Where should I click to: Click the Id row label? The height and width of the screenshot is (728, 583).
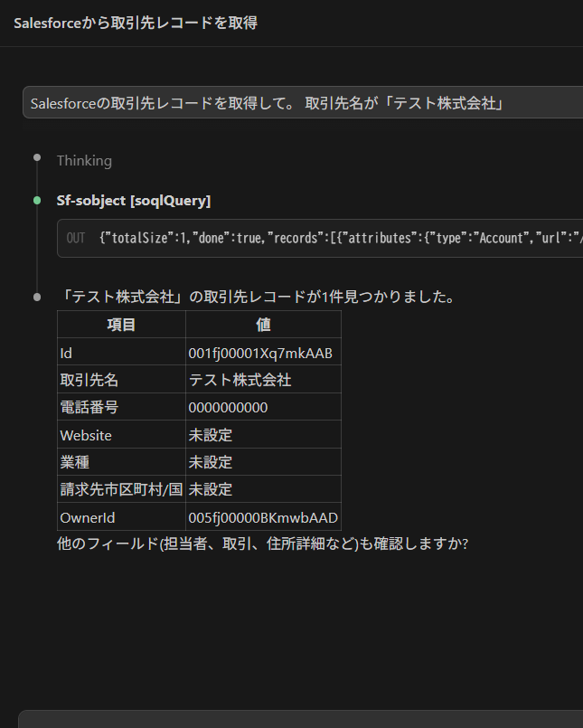[66, 354]
